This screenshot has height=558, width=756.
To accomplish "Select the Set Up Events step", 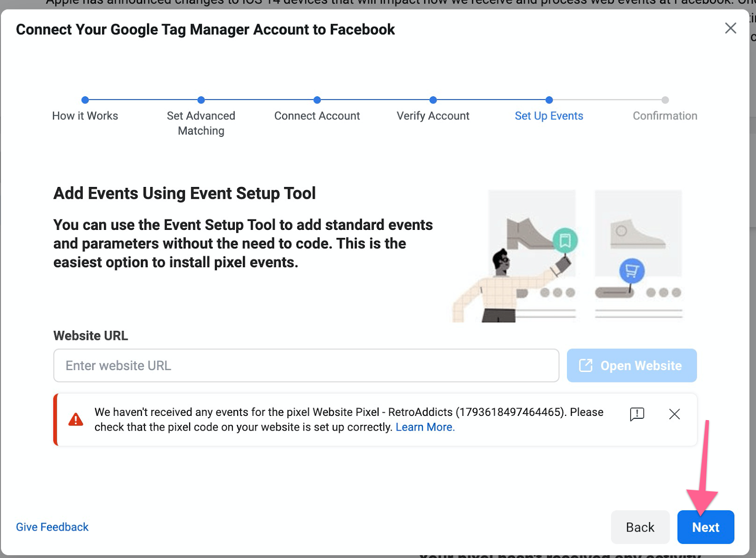I will point(549,116).
